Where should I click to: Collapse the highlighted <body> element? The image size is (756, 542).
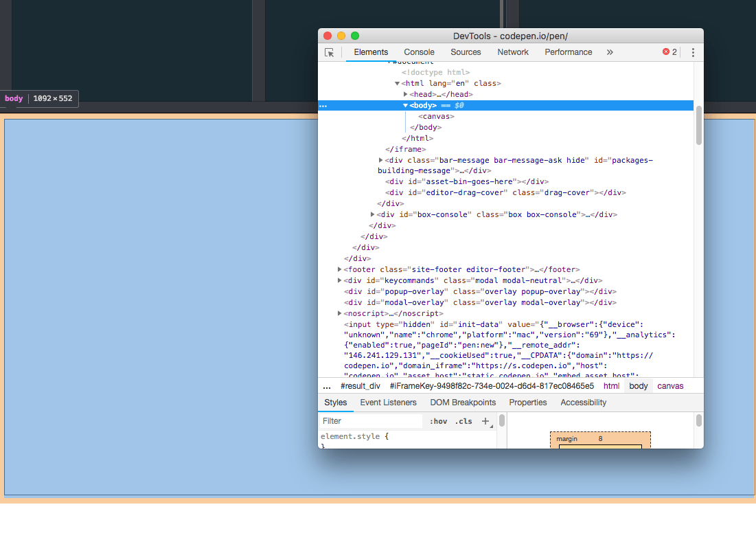406,105
